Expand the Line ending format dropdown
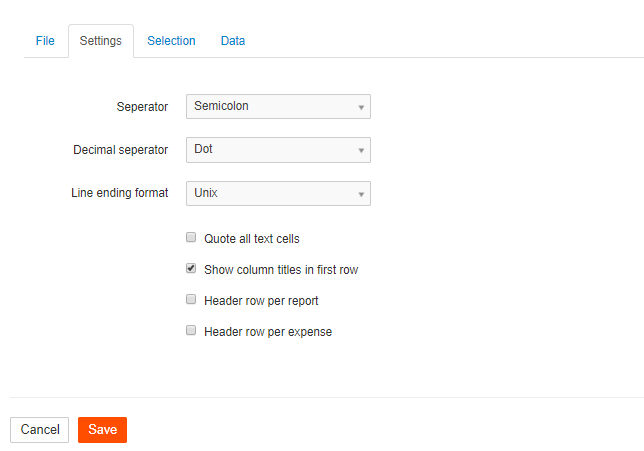Viewport: 644px width, 451px height. tap(278, 193)
